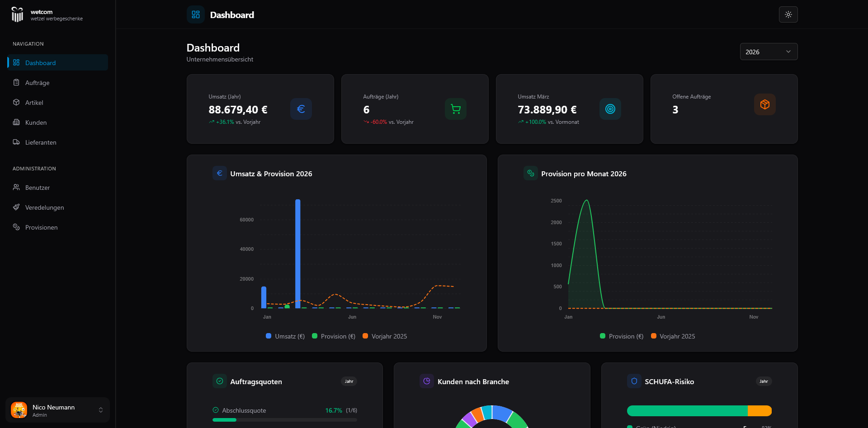Open the 2026 year dropdown
This screenshot has width=868, height=428.
coord(769,52)
